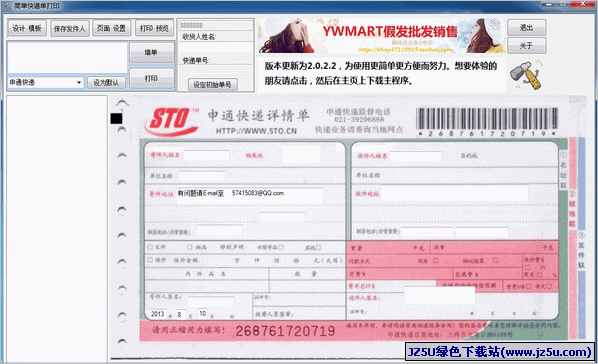Click the 填单 fill form button
The height and width of the screenshot is (364, 598).
tap(152, 52)
